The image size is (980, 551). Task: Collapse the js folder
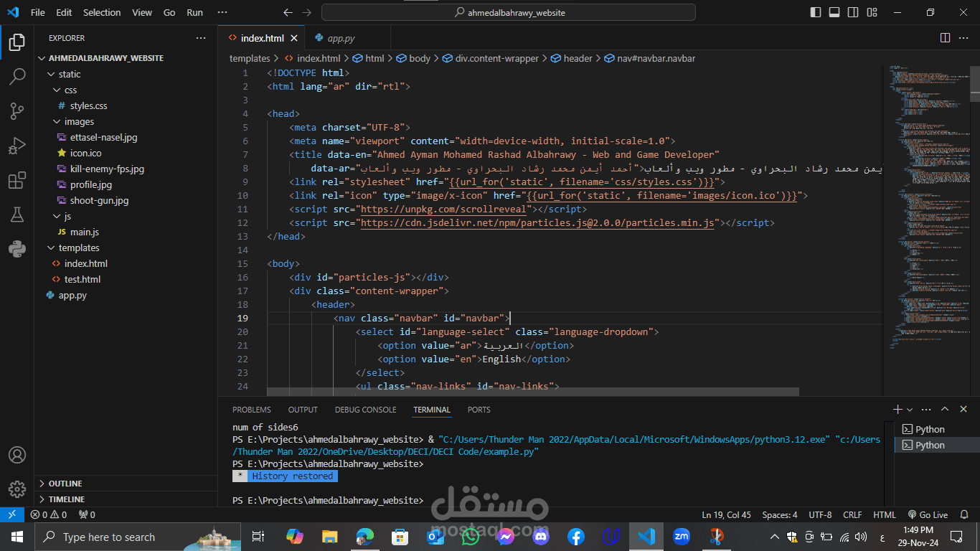126,216
